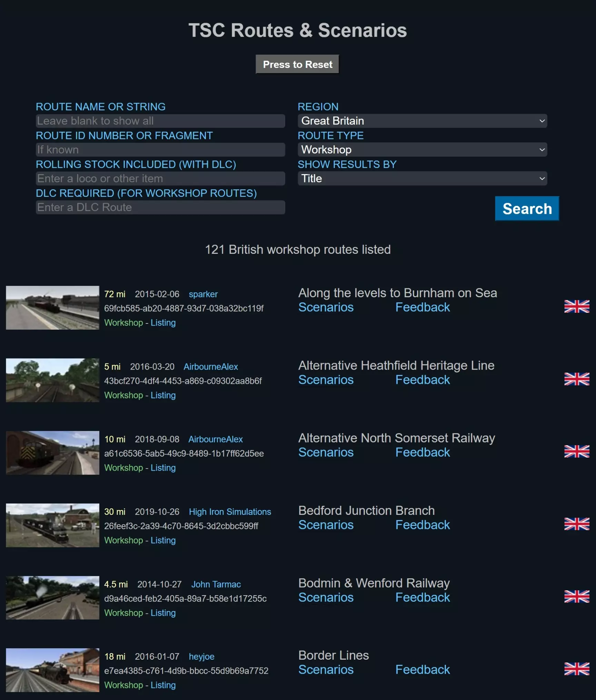Click the route ID e7ea4385-c761-4d9b-bbcc-55d9b69a7752
The image size is (596, 700).
pos(186,671)
